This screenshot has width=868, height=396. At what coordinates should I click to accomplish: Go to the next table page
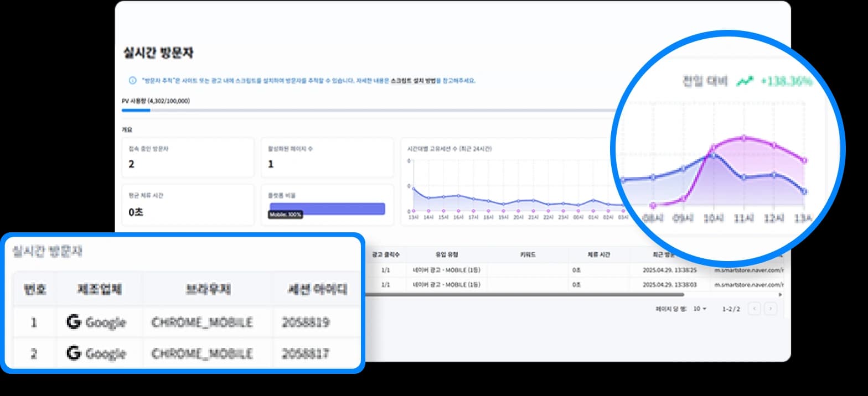coord(770,309)
